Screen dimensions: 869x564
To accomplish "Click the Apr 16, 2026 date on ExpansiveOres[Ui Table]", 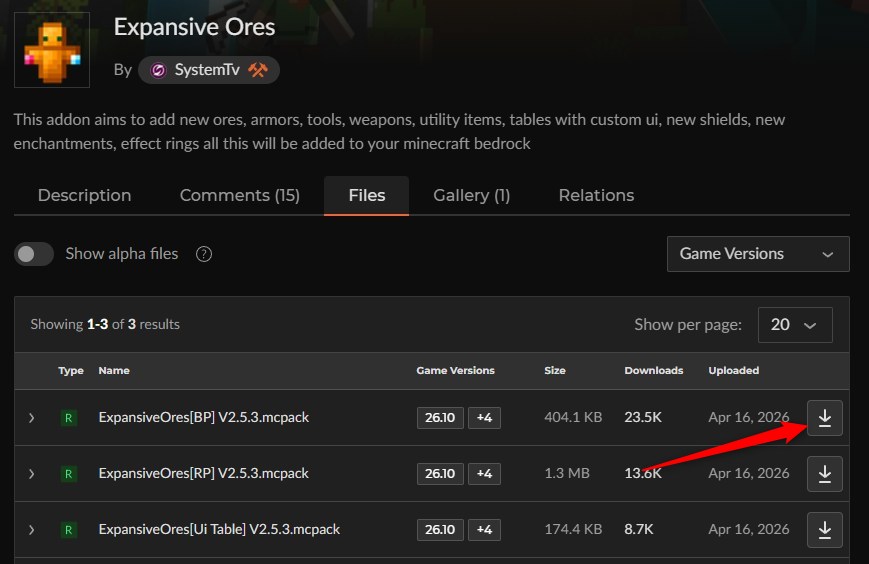I will tap(749, 529).
